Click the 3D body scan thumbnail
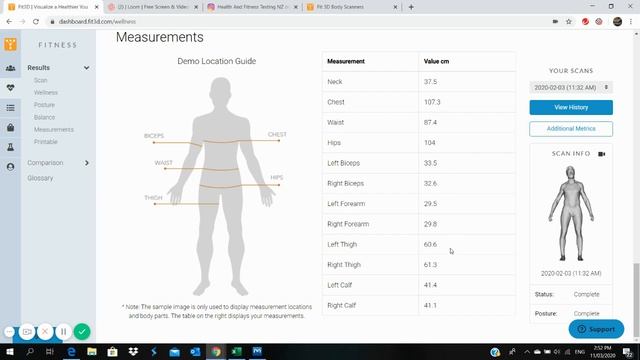Image resolution: width=640 pixels, height=360 pixels. click(571, 213)
